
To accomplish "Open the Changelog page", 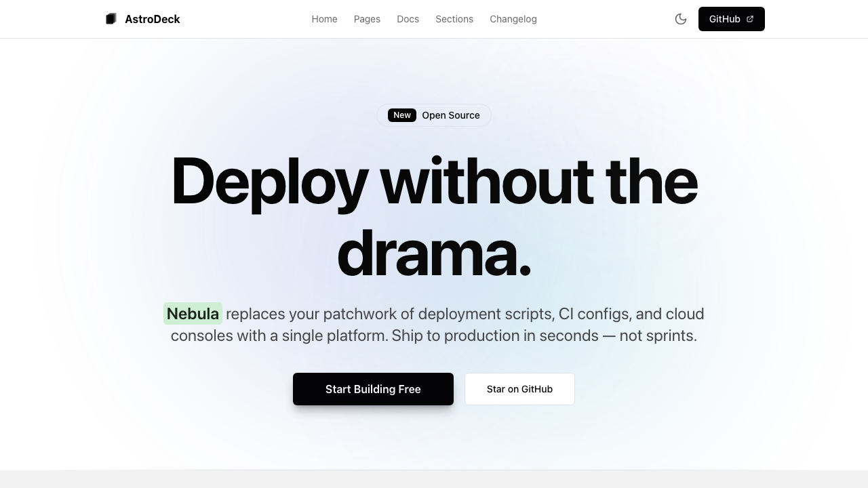I will [x=513, y=19].
